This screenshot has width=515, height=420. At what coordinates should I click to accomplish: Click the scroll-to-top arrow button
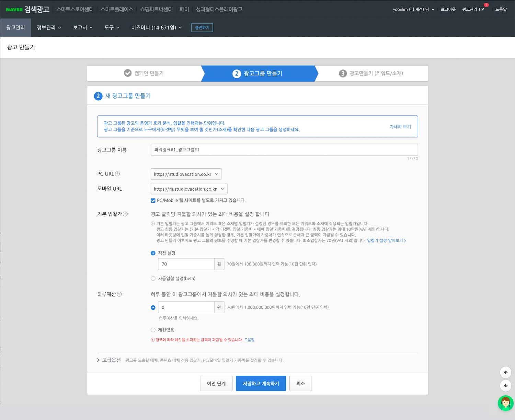coord(505,373)
